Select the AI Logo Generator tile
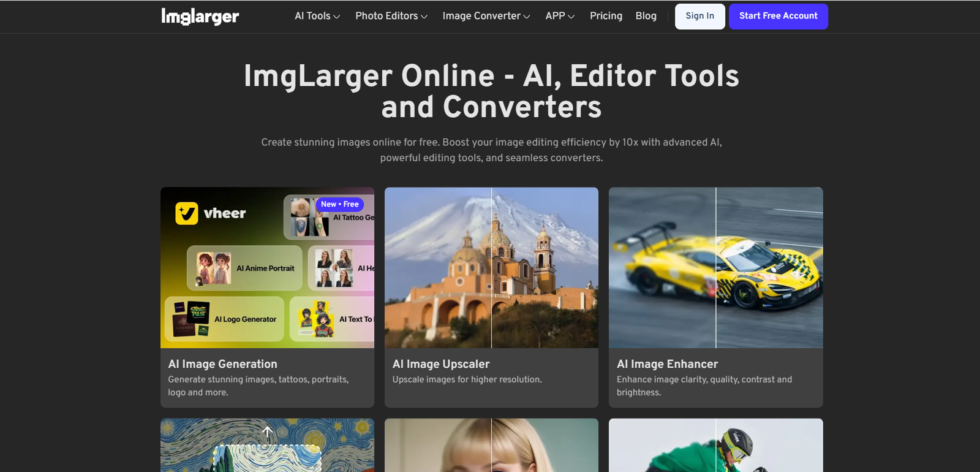980x472 pixels. tap(224, 319)
